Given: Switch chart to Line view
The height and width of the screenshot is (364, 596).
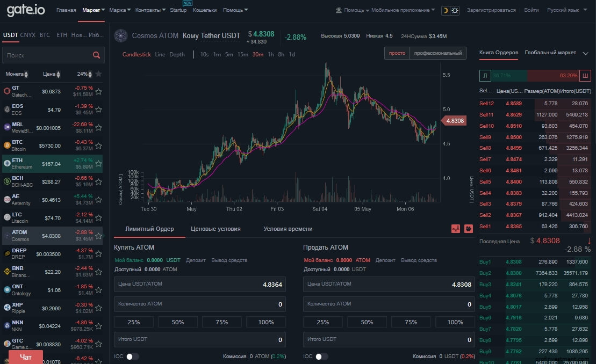Looking at the screenshot, I should point(160,55).
